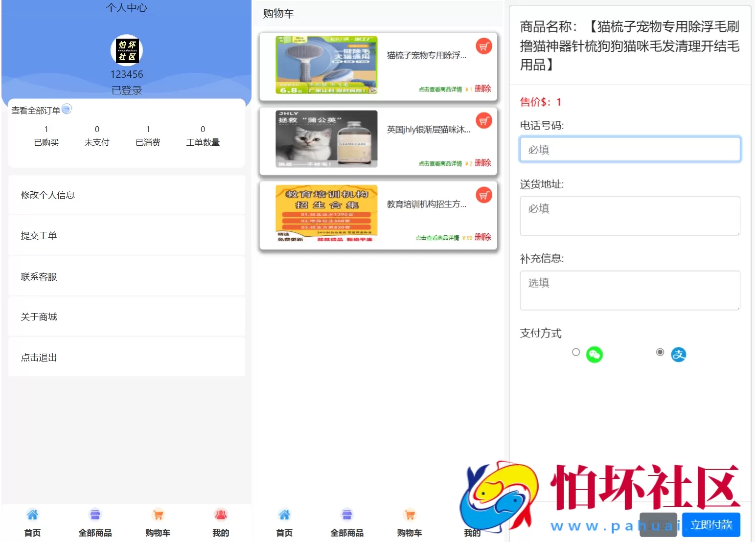Select the 首页 home icon in bottom navigation

pyautogui.click(x=32, y=515)
